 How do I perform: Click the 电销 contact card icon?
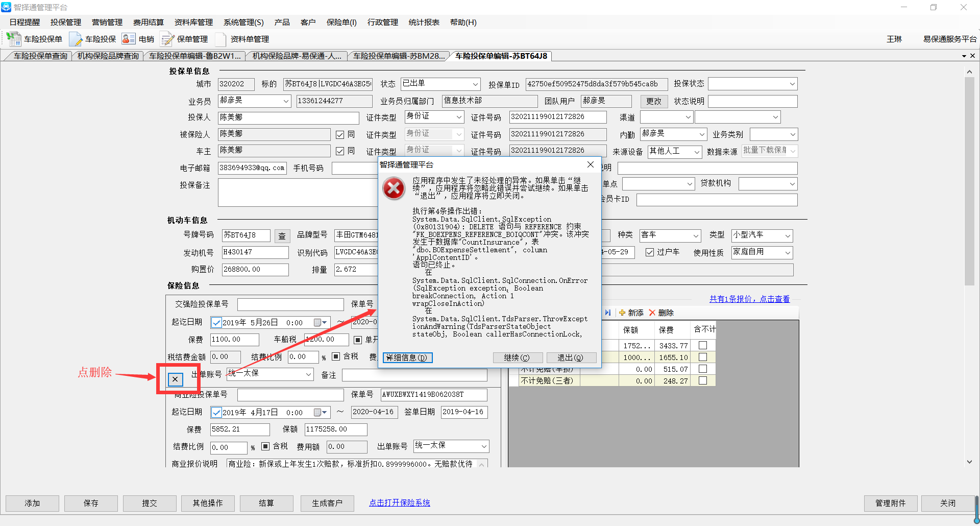pos(129,39)
